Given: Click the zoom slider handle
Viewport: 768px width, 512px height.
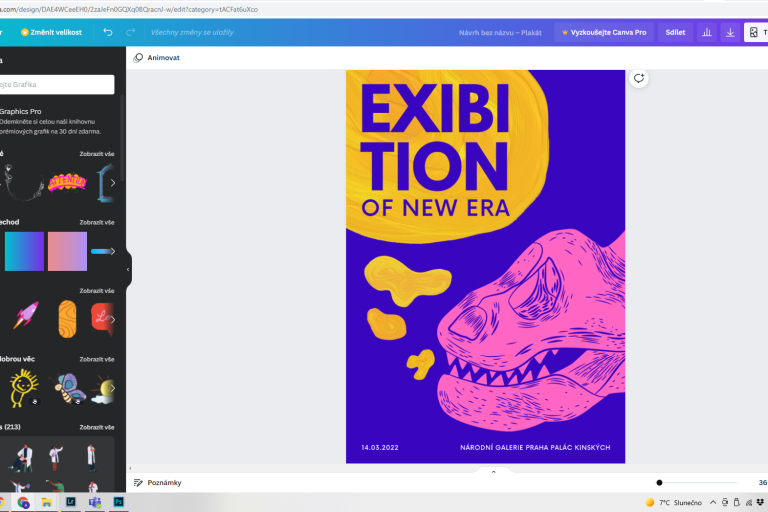Looking at the screenshot, I should click(x=659, y=483).
